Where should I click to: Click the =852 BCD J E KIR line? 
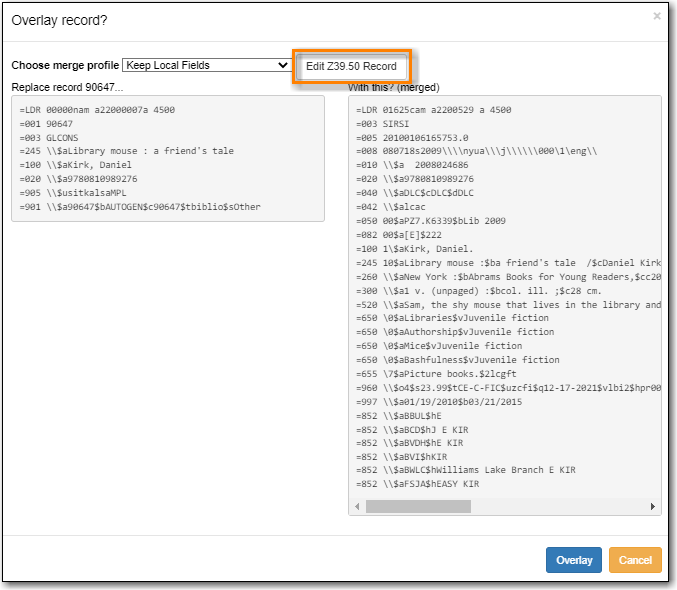412,430
